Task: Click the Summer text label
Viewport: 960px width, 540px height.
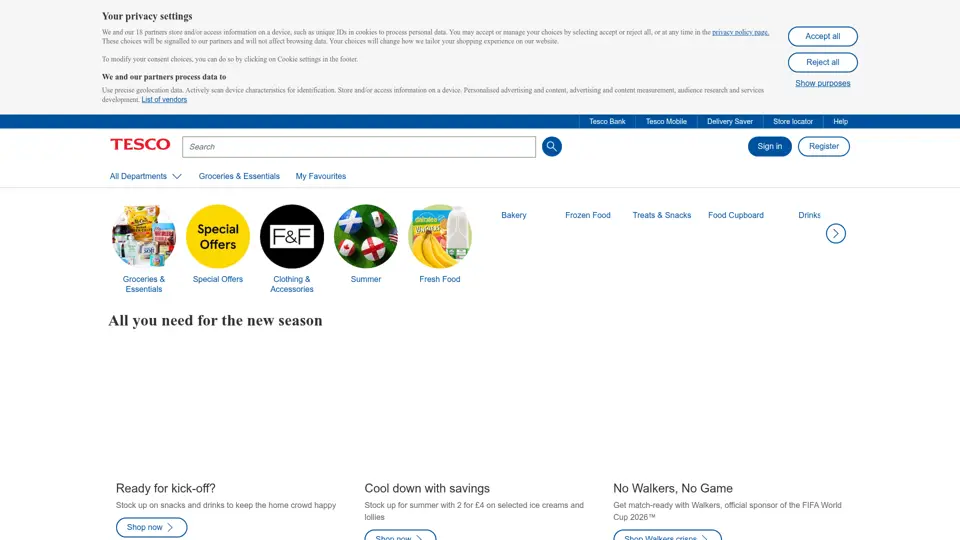Action: tap(366, 279)
